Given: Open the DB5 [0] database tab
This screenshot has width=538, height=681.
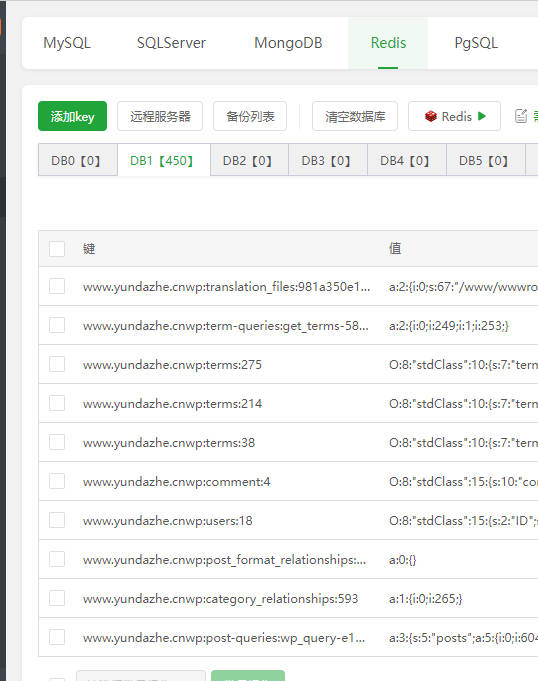Looking at the screenshot, I should pos(485,160).
